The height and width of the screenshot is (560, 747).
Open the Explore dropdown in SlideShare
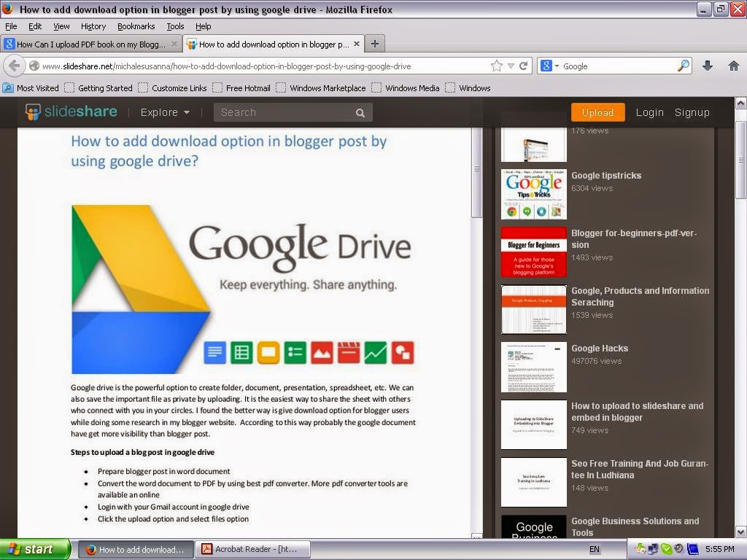(x=165, y=112)
